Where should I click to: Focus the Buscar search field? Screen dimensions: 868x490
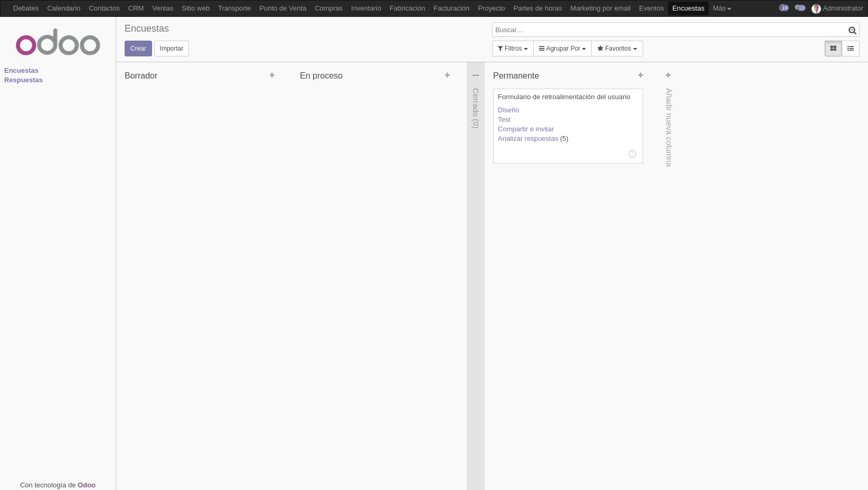(669, 30)
